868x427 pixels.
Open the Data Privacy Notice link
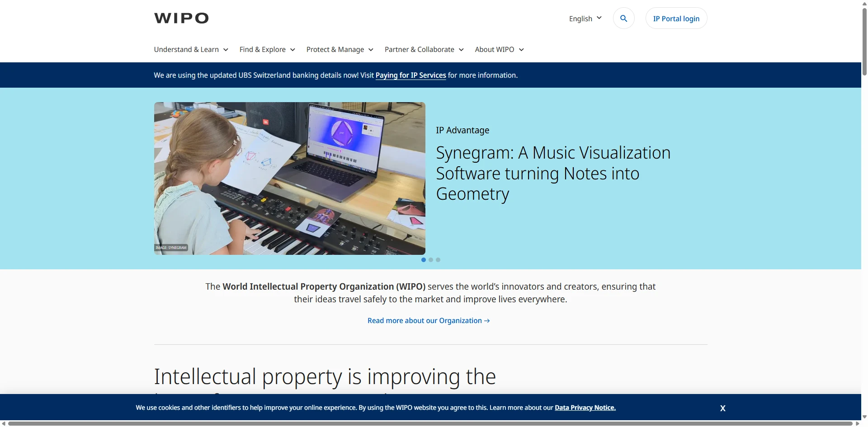point(585,408)
